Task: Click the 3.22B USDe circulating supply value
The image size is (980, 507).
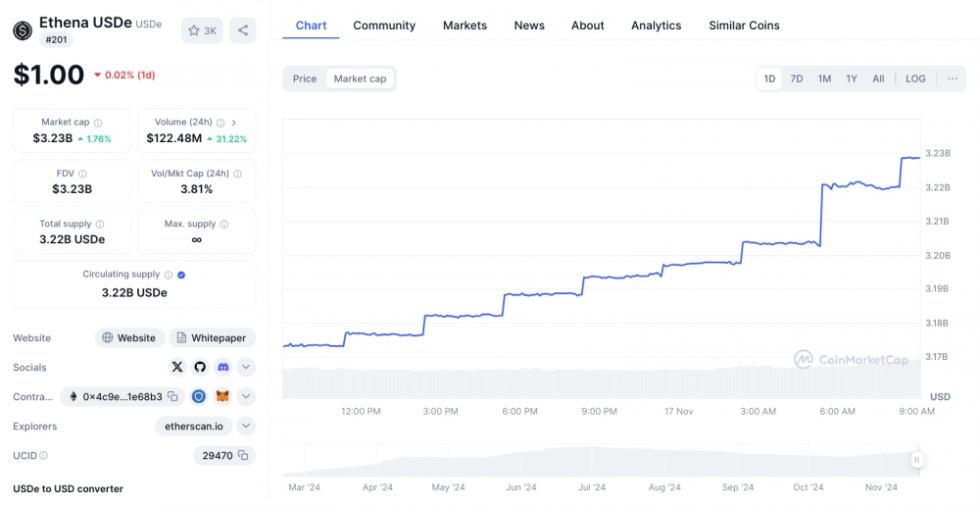Action: [x=134, y=292]
